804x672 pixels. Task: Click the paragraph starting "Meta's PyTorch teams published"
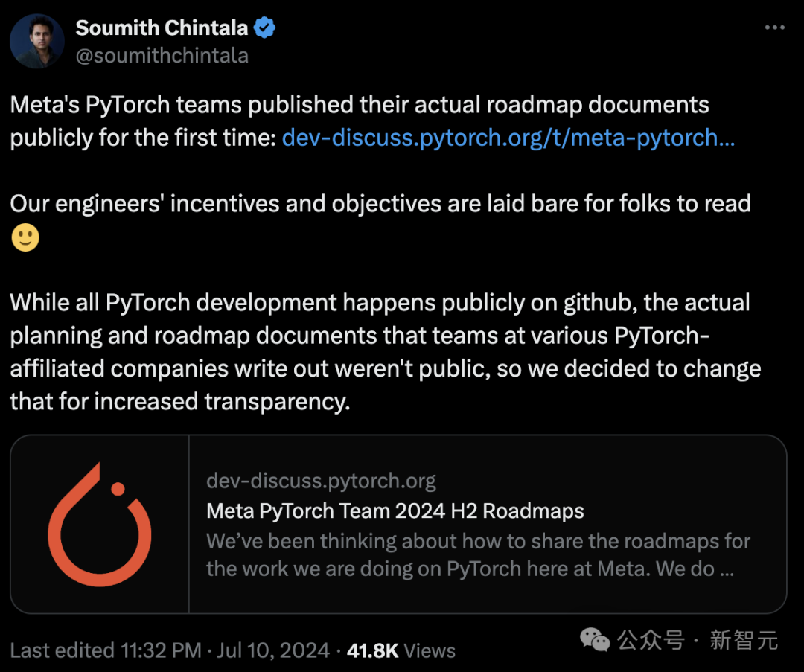tap(360, 105)
